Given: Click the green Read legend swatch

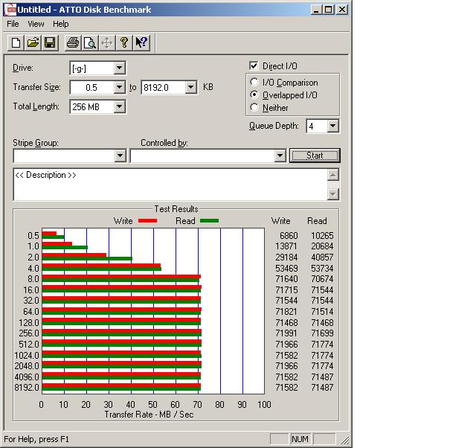Looking at the screenshot, I should [209, 221].
